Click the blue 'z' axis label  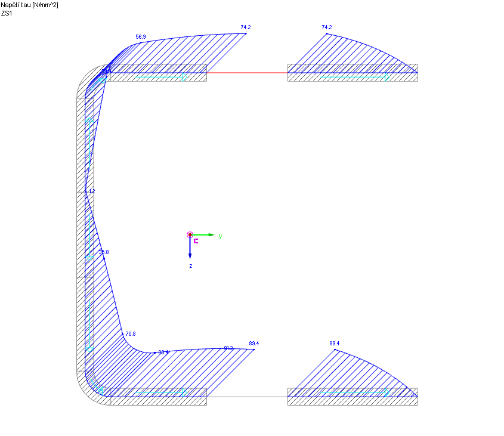click(x=191, y=266)
